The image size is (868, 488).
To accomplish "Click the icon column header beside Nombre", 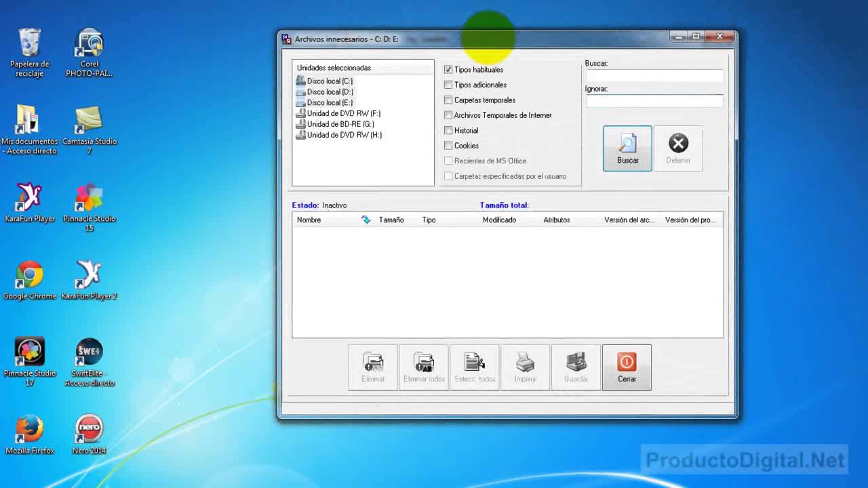I will pyautogui.click(x=366, y=220).
